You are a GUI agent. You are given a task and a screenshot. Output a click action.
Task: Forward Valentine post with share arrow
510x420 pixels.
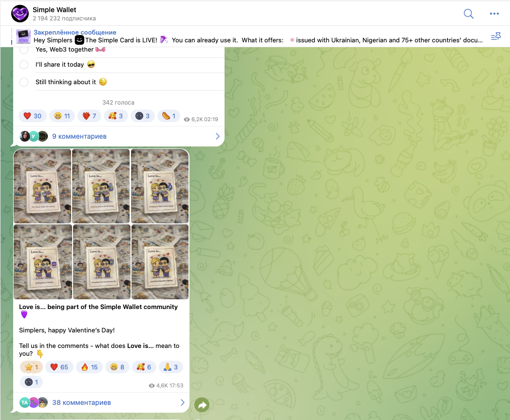click(x=202, y=405)
